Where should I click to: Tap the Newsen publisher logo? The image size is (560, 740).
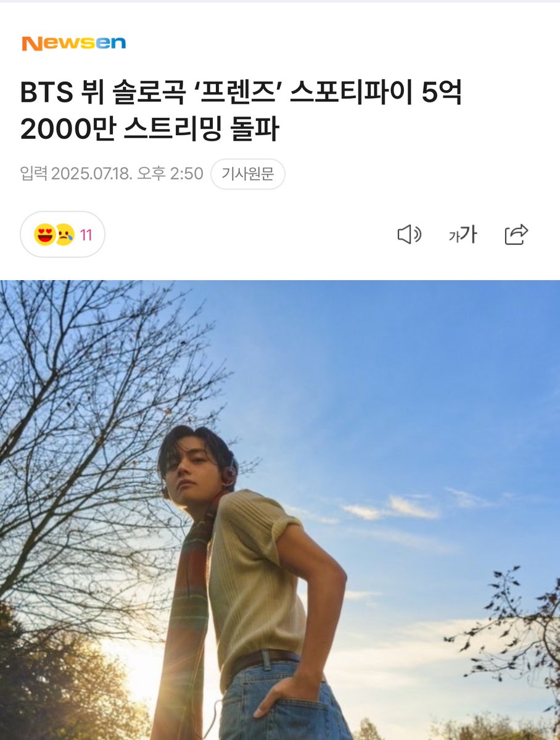tap(73, 43)
